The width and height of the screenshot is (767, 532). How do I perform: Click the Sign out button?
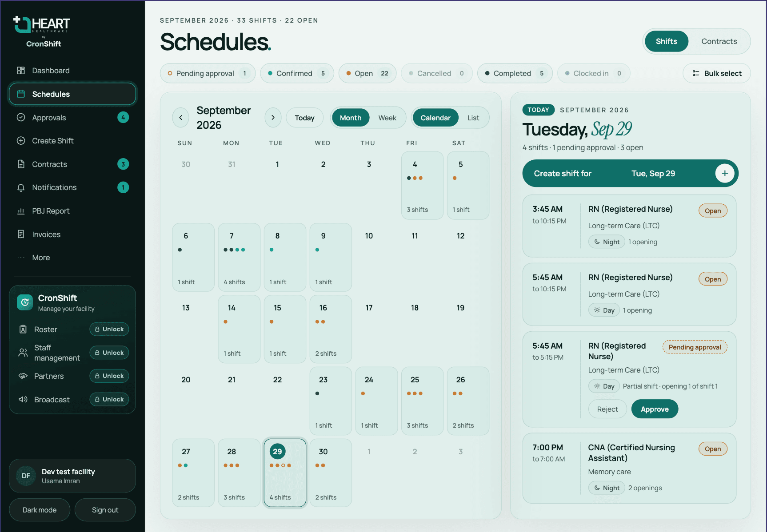105,510
